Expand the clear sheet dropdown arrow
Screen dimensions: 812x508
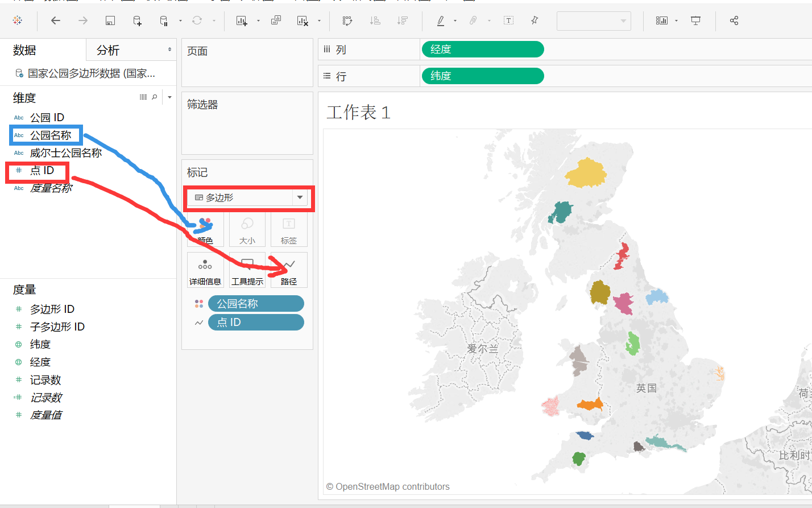pos(319,21)
